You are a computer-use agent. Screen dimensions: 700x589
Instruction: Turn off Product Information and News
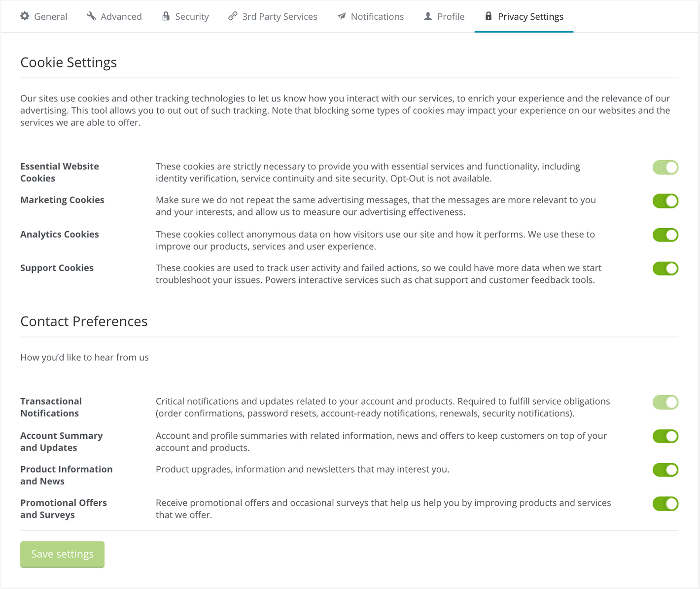(x=665, y=470)
